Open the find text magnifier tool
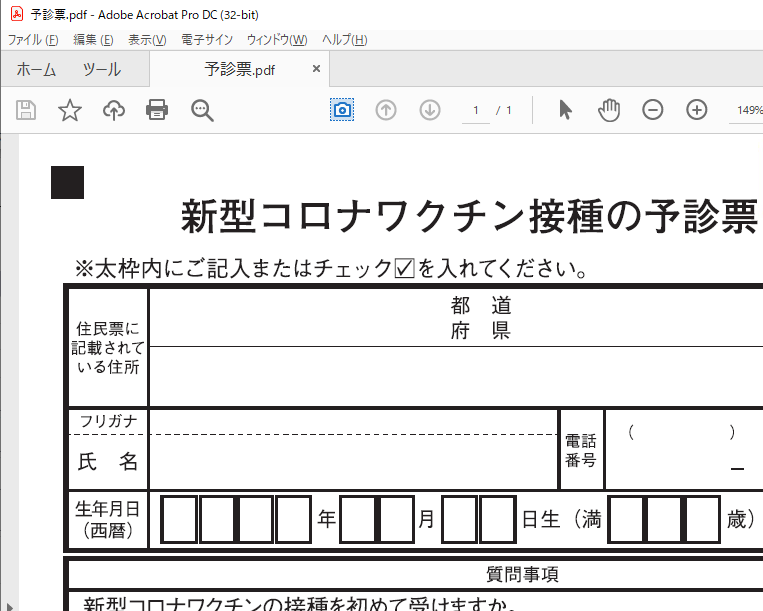Screen dimensions: 763x611 point(203,110)
